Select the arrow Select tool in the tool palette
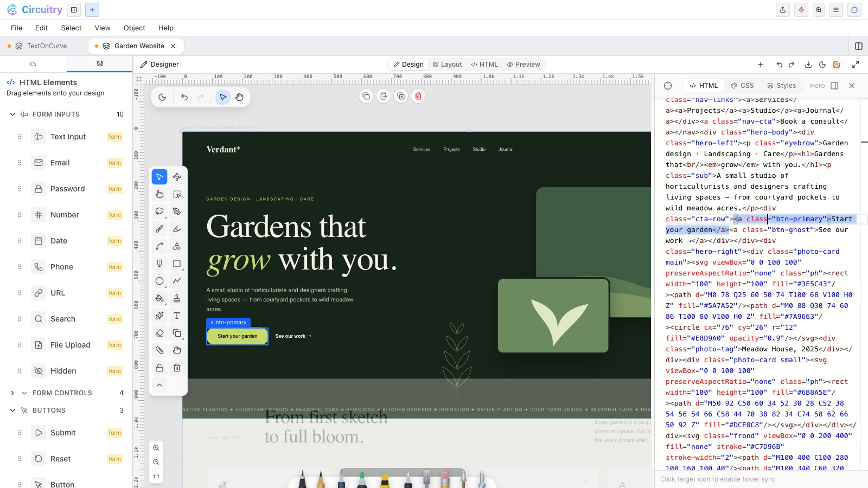The width and height of the screenshot is (868, 488). [159, 177]
